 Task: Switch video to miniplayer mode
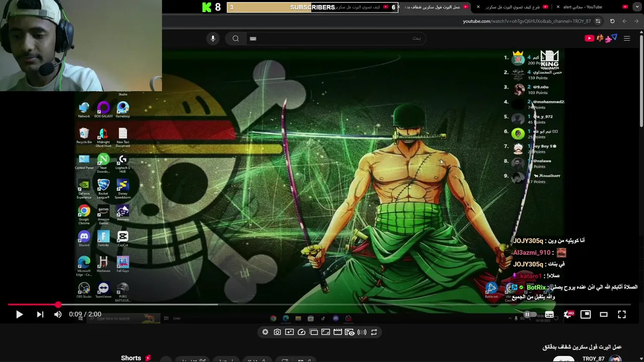tap(586, 314)
